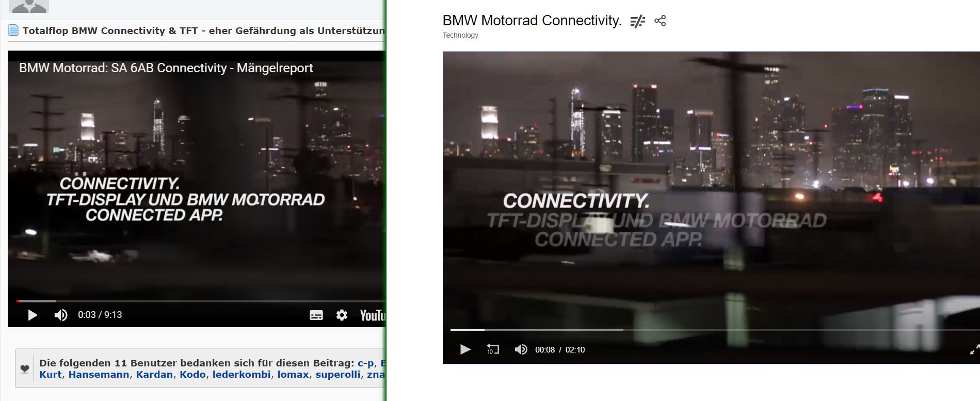Open user lomax profile
Screen dimensions: 980x401
click(x=293, y=375)
